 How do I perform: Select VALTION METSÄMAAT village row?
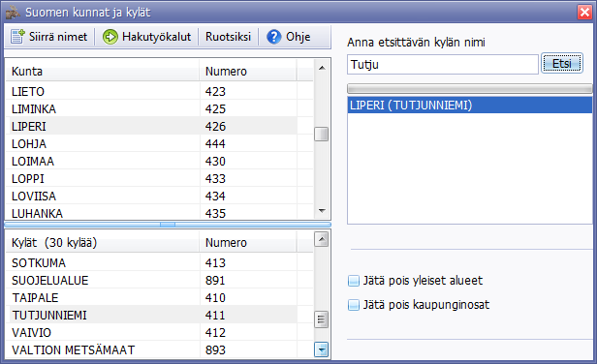click(x=151, y=349)
